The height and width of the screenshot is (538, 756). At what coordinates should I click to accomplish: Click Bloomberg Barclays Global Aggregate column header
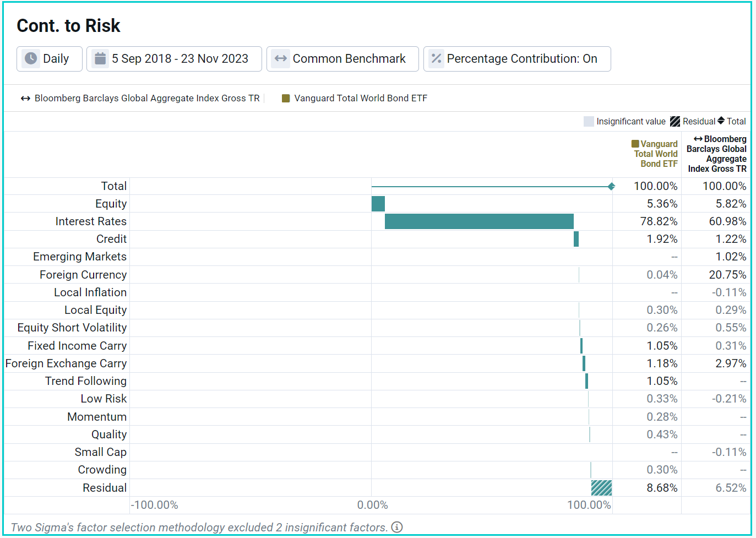716,154
